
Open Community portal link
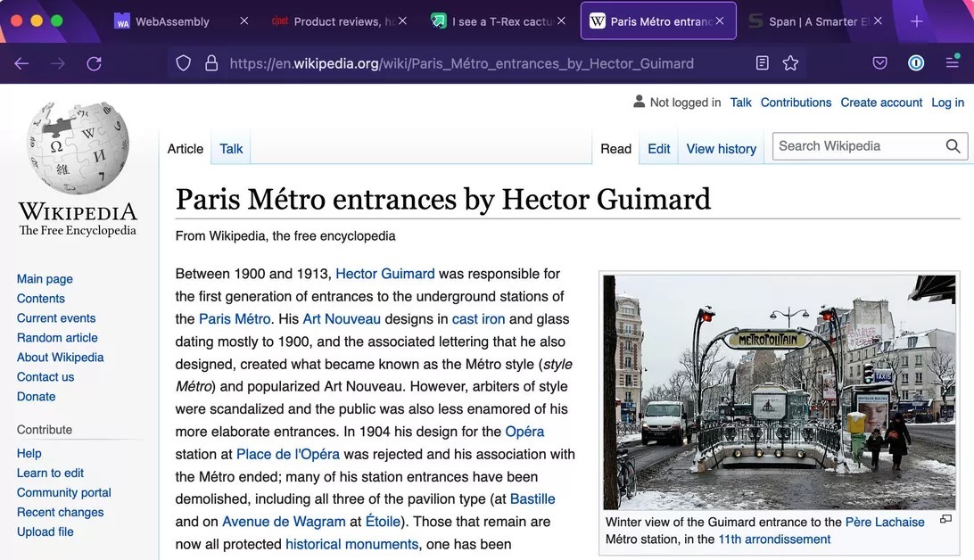click(64, 492)
